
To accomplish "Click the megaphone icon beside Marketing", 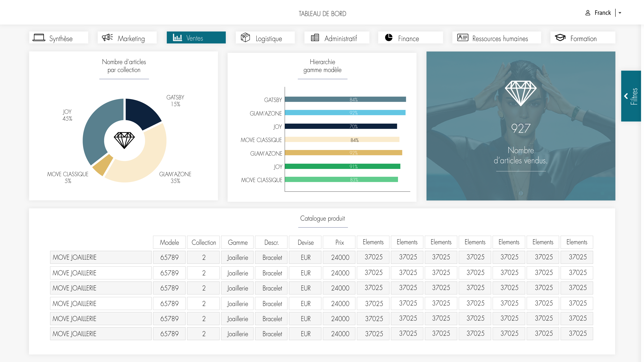I will click(108, 38).
